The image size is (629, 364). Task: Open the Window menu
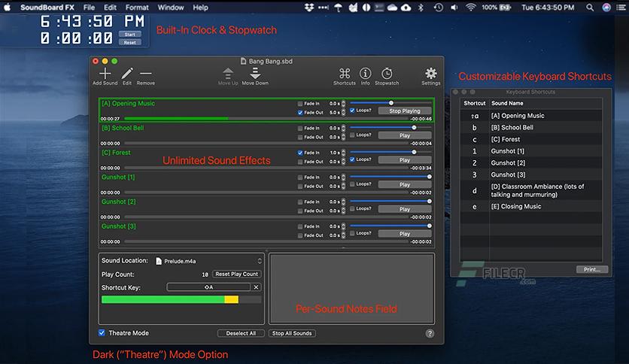tap(171, 8)
